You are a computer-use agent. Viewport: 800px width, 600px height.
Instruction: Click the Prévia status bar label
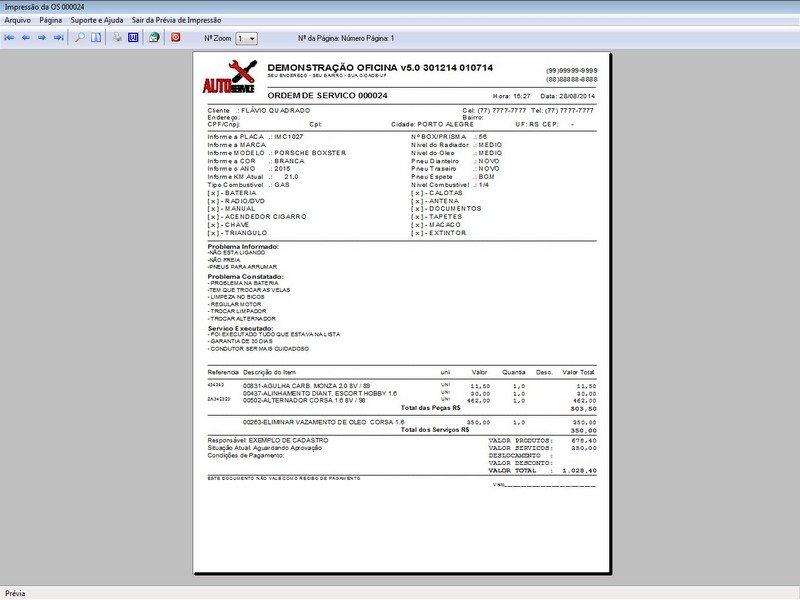[x=15, y=593]
